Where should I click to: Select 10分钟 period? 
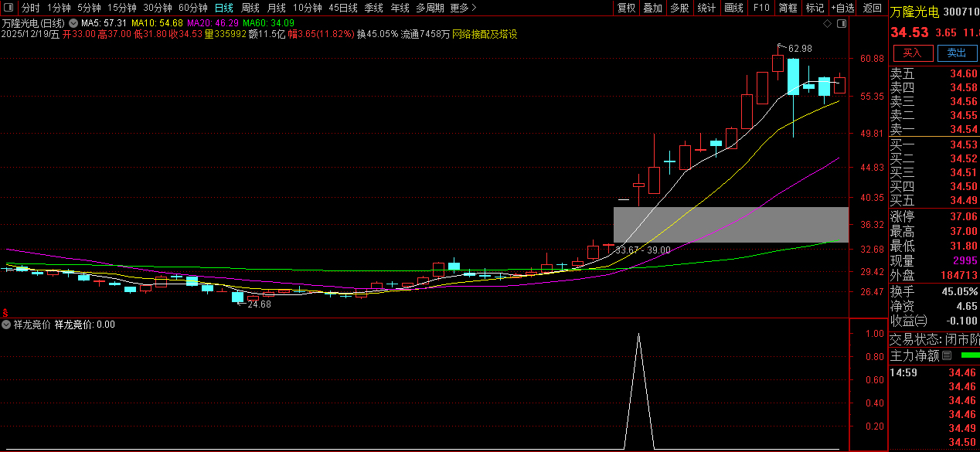[x=307, y=8]
